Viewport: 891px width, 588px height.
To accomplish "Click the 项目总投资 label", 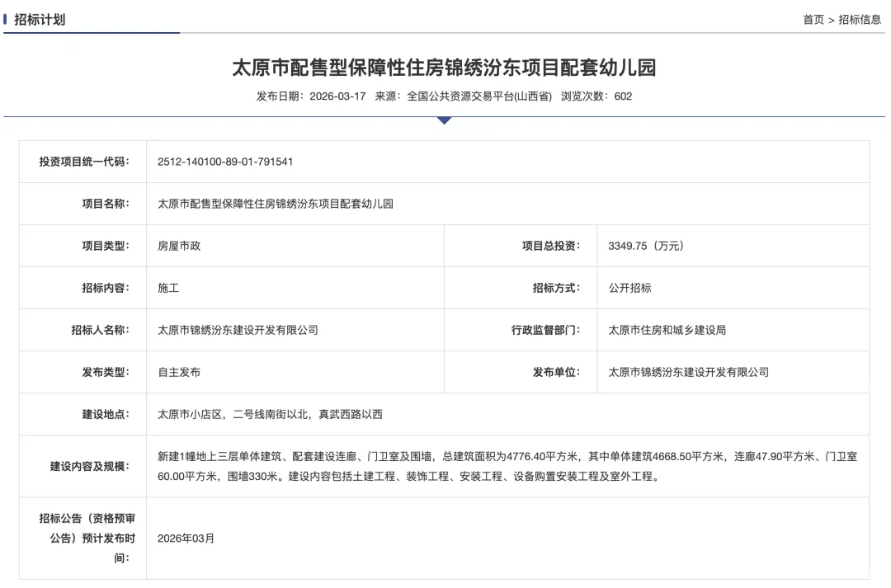I will (x=551, y=246).
